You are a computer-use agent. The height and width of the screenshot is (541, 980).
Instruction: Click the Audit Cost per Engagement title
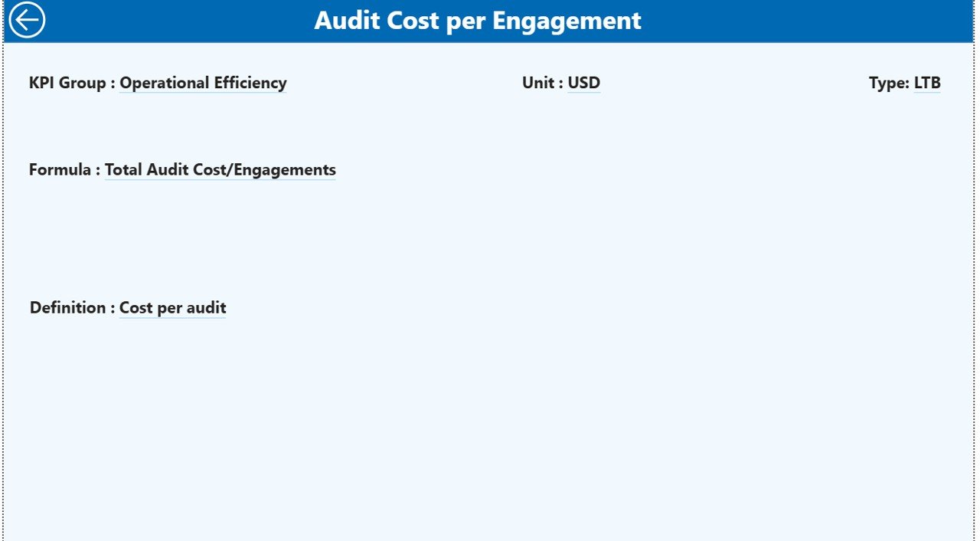[478, 21]
